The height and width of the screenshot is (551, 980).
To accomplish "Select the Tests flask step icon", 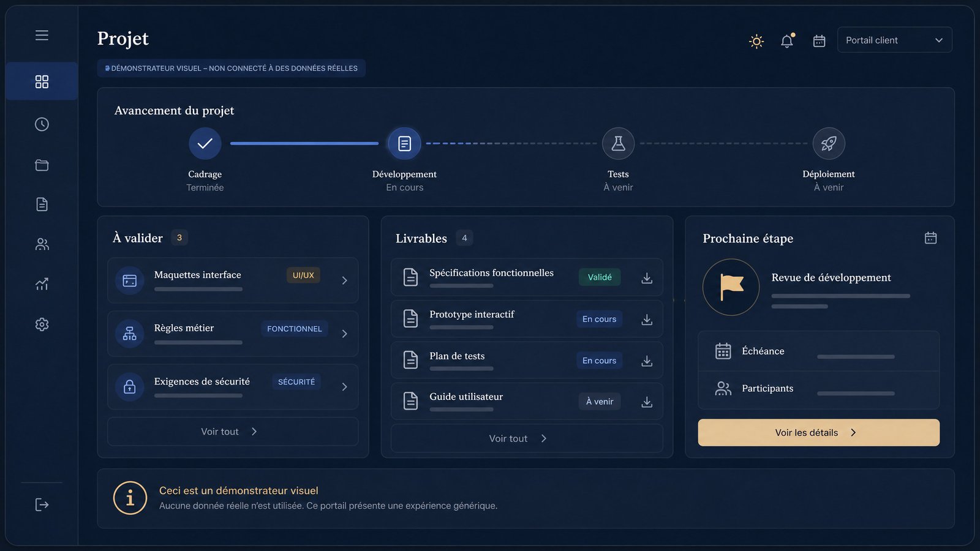I will pyautogui.click(x=618, y=143).
